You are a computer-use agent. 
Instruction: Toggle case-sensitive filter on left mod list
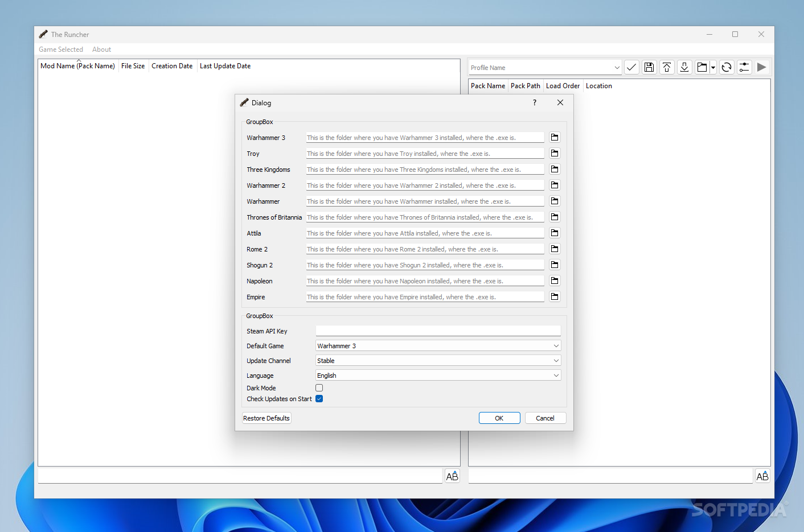coord(452,476)
